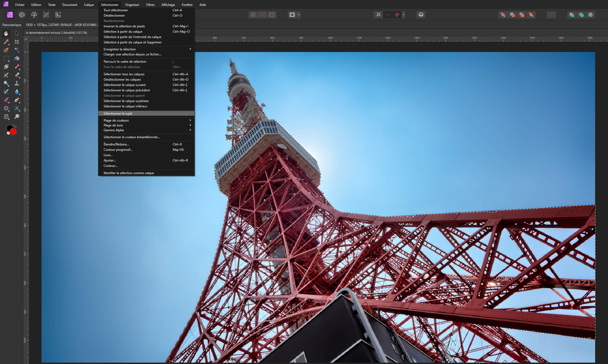
Task: Open snapping options dropdown arrow
Action: coord(403,15)
